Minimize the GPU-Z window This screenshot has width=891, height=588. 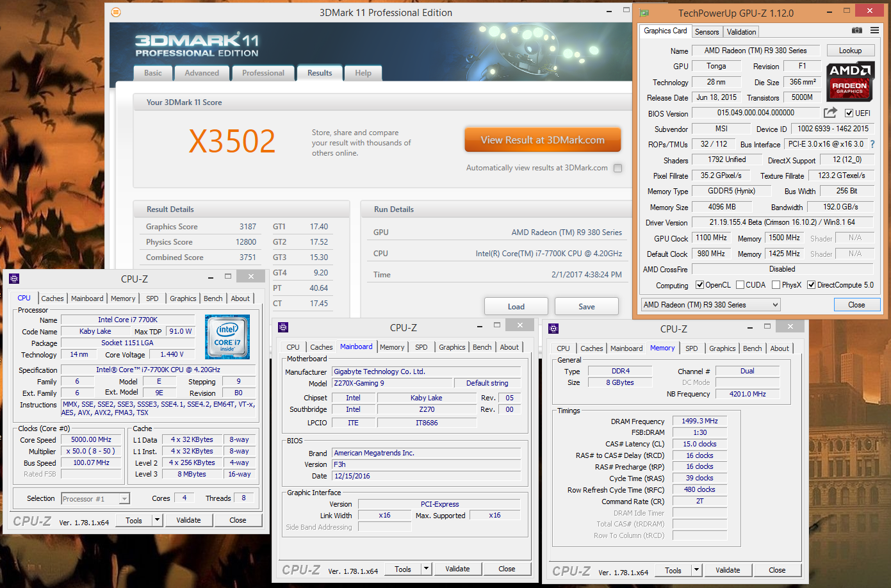(830, 11)
